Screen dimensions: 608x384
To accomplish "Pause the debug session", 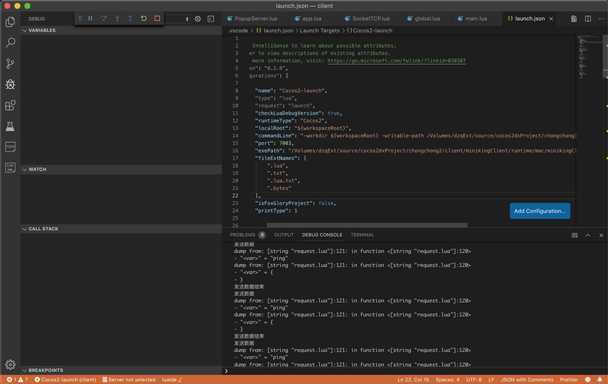I will tap(90, 19).
